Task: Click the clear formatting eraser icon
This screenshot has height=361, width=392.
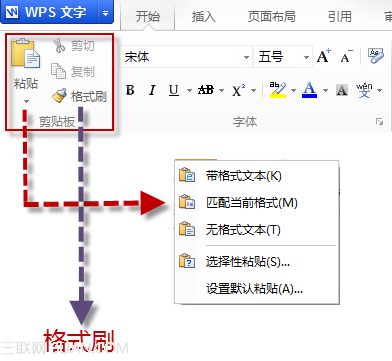Action: pyautogui.click(x=376, y=56)
